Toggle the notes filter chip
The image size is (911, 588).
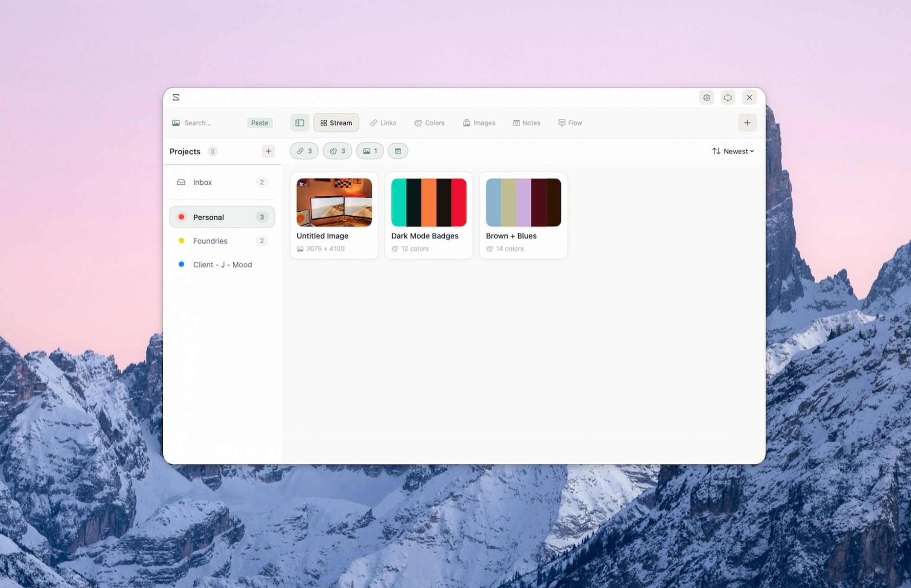click(x=398, y=151)
